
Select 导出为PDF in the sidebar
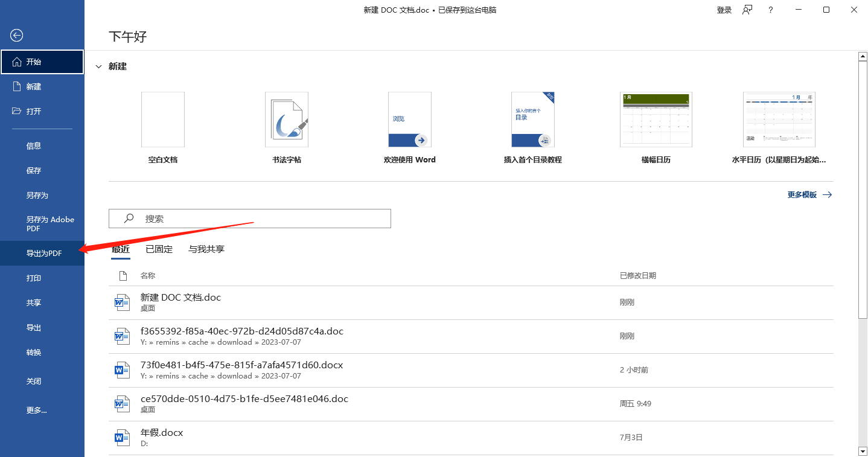pos(42,254)
